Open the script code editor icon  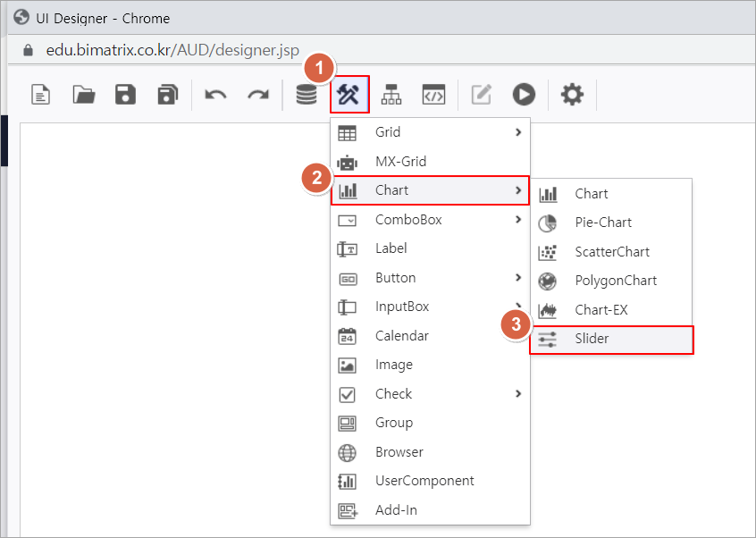433,95
